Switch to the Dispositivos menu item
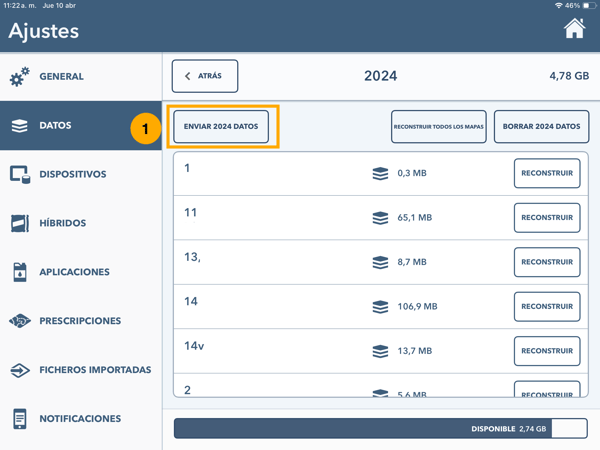 click(x=81, y=174)
